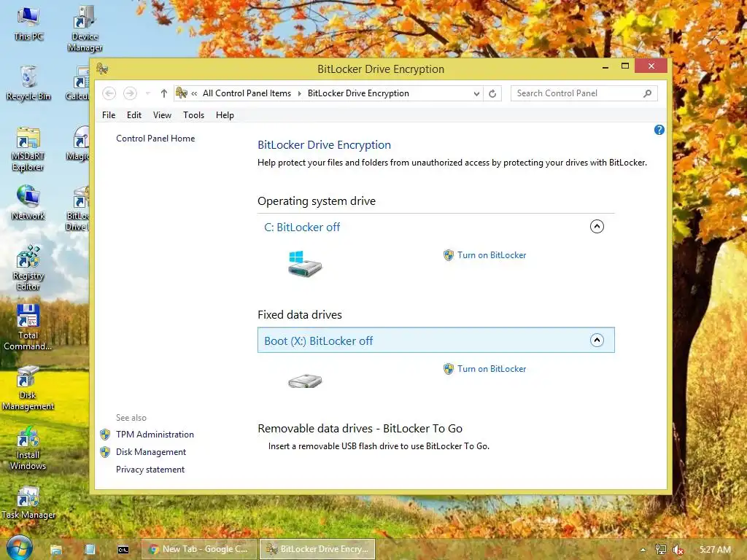The image size is (747, 560).
Task: Click the Boot (X:) drive icon
Action: click(x=305, y=381)
